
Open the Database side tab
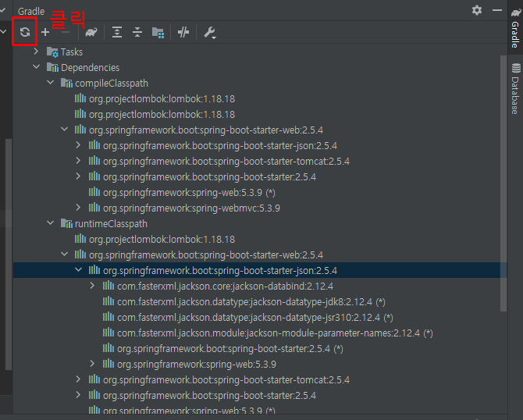[516, 89]
